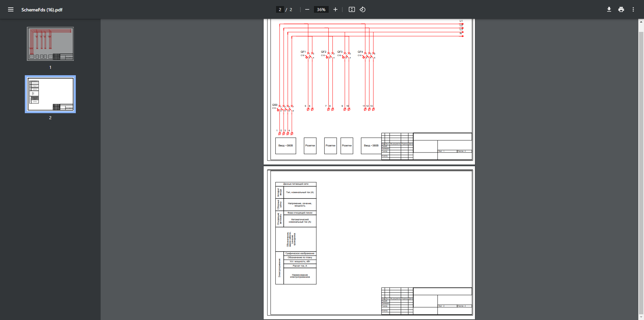Screen dimensions: 644x320
Task: Click the Напряжение, сечение, мощность cell
Action: click(300, 204)
